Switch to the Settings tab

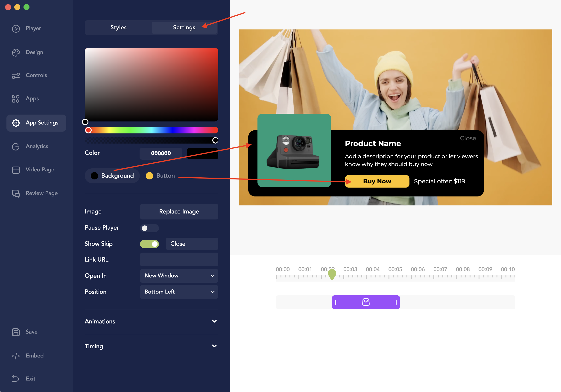pyautogui.click(x=184, y=27)
